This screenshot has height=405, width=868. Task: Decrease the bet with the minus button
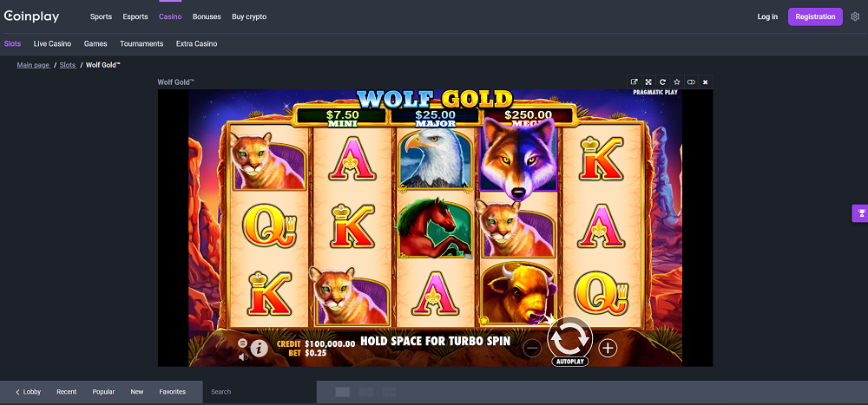coord(532,348)
